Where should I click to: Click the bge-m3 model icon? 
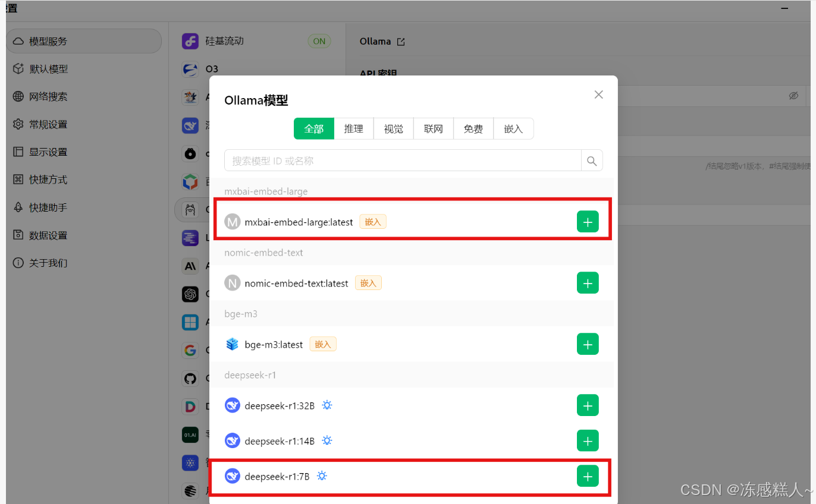click(232, 344)
